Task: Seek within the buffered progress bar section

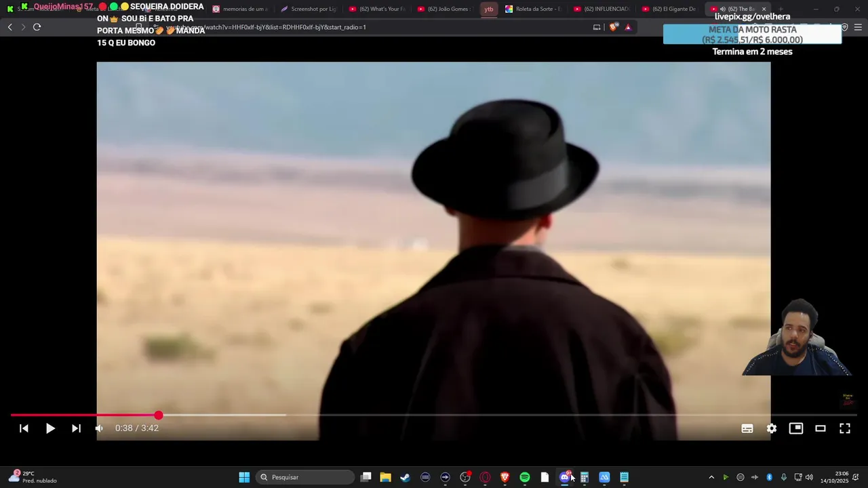Action: tap(224, 415)
